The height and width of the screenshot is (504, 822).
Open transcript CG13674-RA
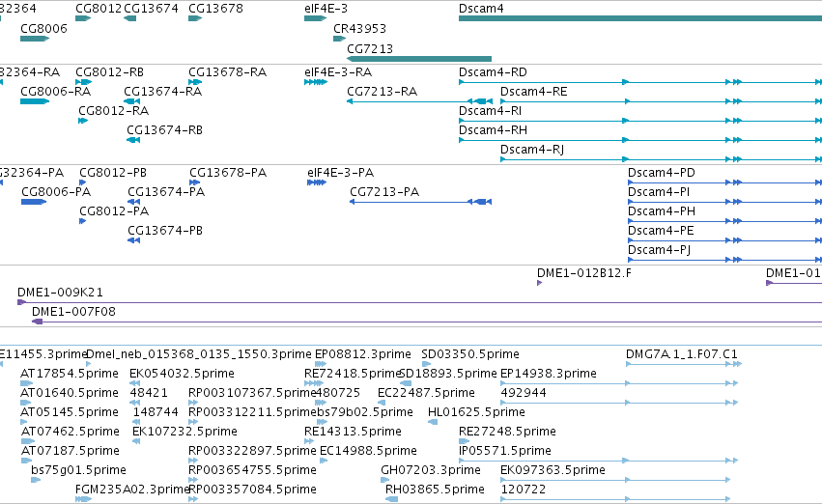pyautogui.click(x=163, y=92)
